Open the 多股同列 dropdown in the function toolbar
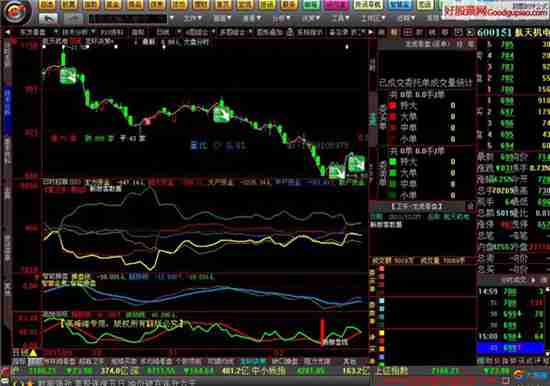550x386 pixels. 234,32
